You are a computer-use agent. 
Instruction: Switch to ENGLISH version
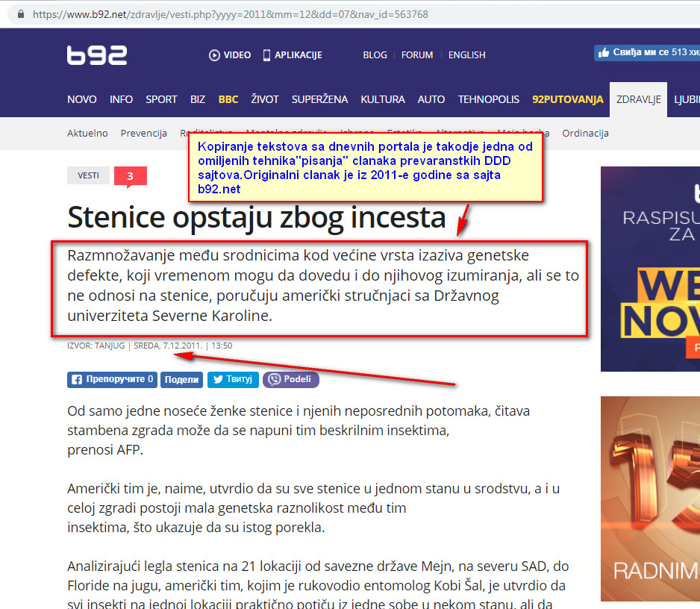click(466, 55)
